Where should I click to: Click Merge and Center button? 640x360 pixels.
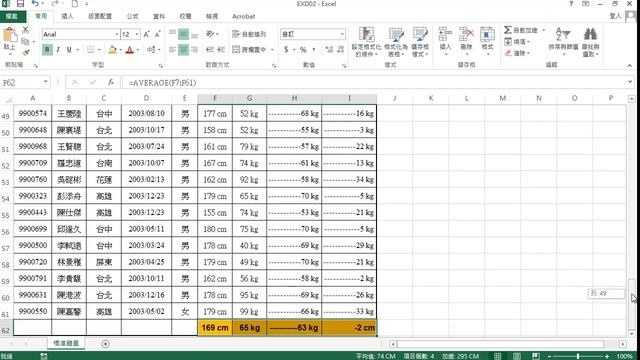(249, 50)
